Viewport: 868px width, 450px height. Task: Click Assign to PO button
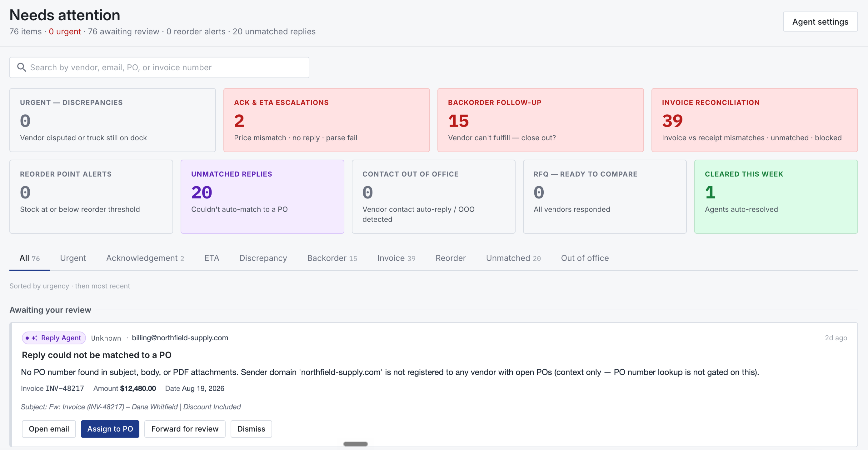(110, 429)
